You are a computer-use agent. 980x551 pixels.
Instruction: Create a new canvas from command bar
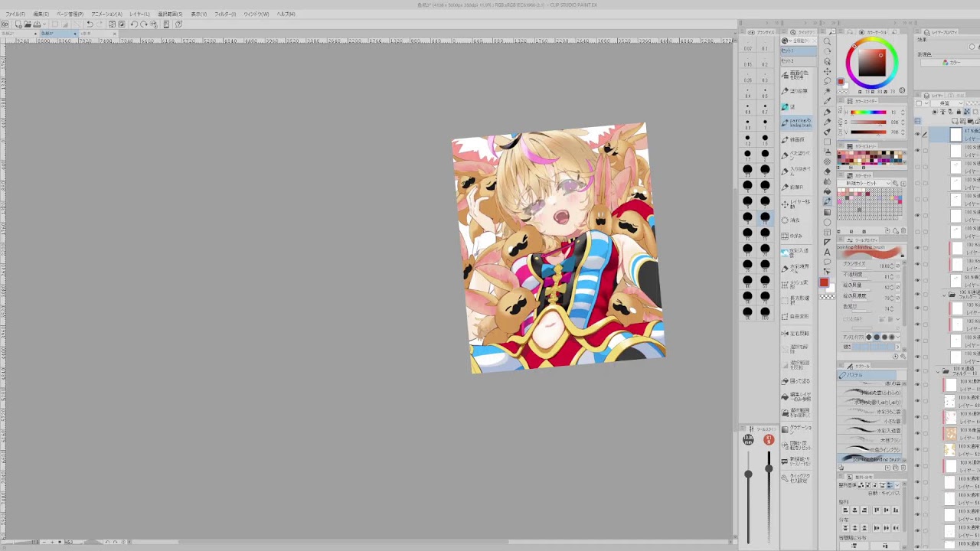[18, 24]
